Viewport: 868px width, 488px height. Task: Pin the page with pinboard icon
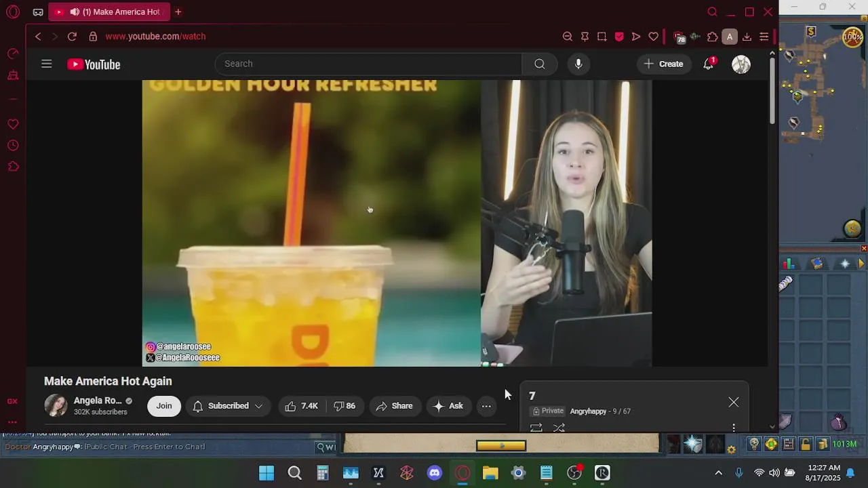585,37
